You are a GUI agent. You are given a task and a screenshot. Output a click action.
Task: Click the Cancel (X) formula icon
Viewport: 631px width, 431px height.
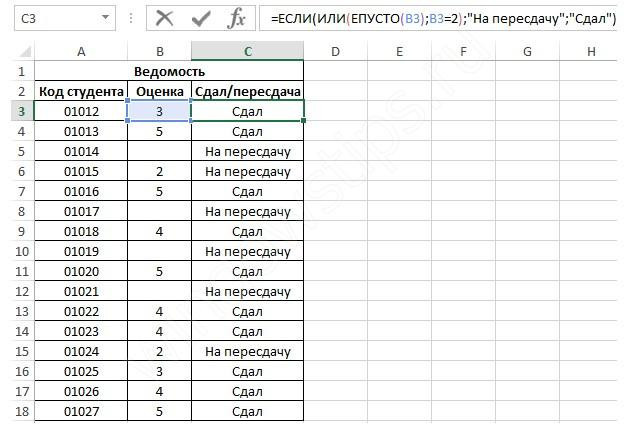coord(164,18)
